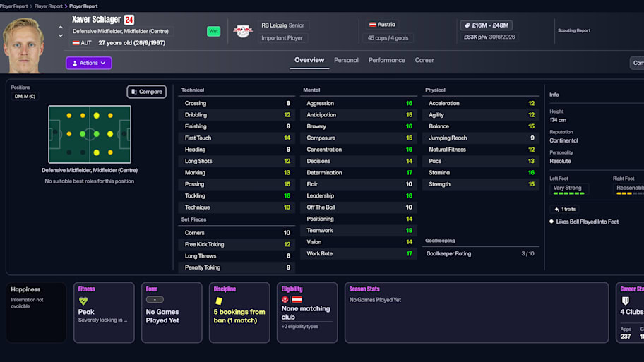Click the squad number 24 badge

(129, 20)
